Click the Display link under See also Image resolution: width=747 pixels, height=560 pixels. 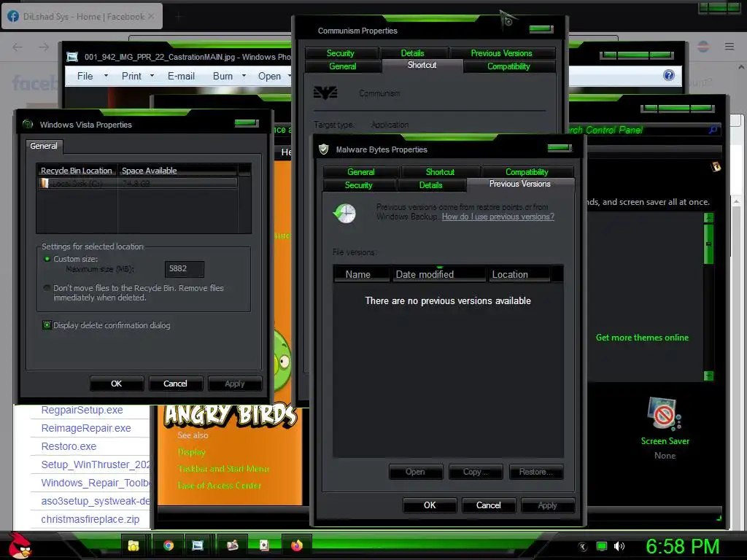(192, 452)
